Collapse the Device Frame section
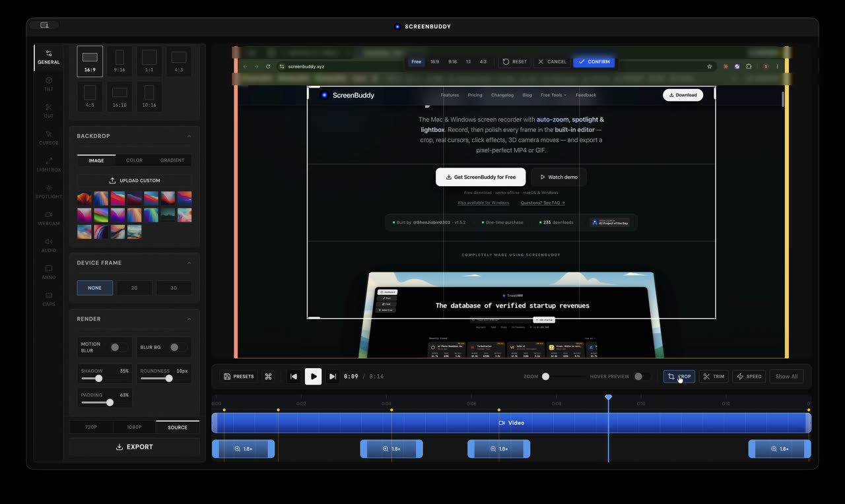The image size is (845, 504). pos(189,263)
